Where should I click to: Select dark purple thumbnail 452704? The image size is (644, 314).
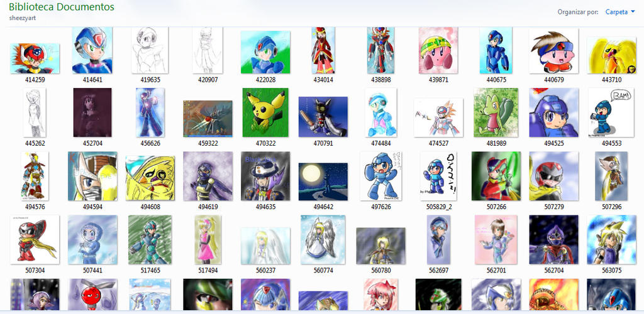pos(92,112)
